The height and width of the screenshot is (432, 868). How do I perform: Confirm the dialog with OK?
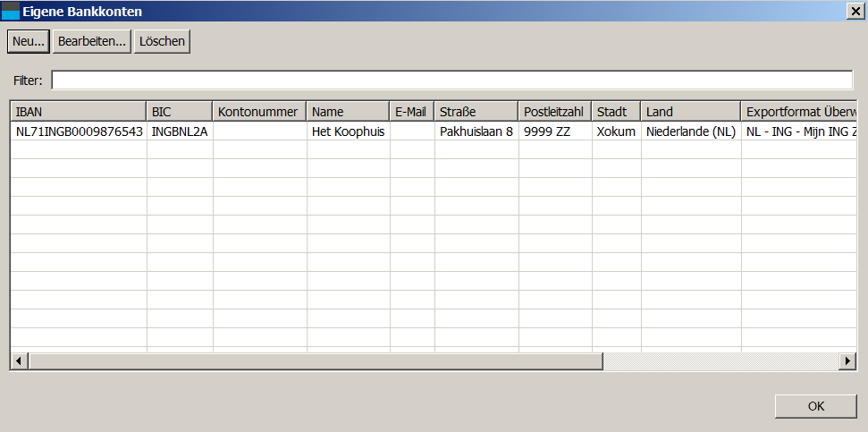(x=816, y=406)
